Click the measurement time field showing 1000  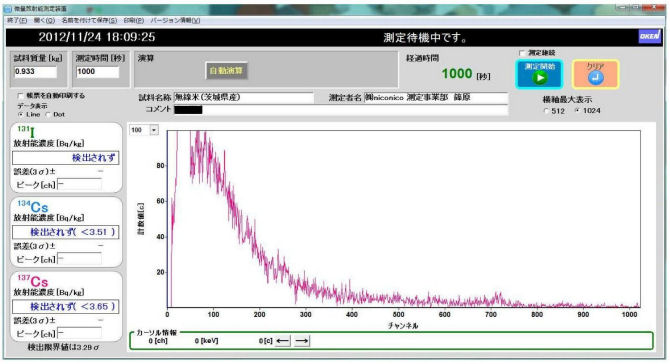(97, 72)
